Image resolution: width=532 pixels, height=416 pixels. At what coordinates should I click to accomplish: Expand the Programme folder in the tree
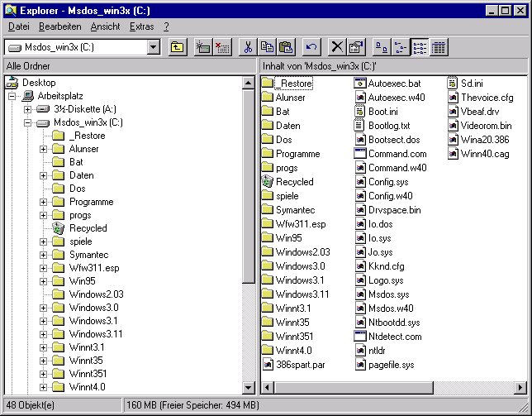(44, 202)
